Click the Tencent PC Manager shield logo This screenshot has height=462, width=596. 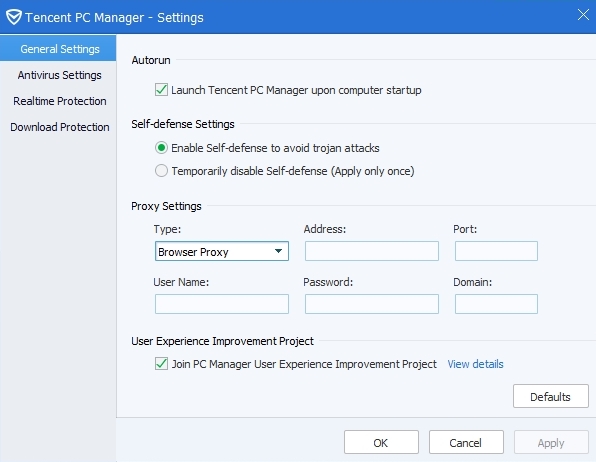point(14,17)
